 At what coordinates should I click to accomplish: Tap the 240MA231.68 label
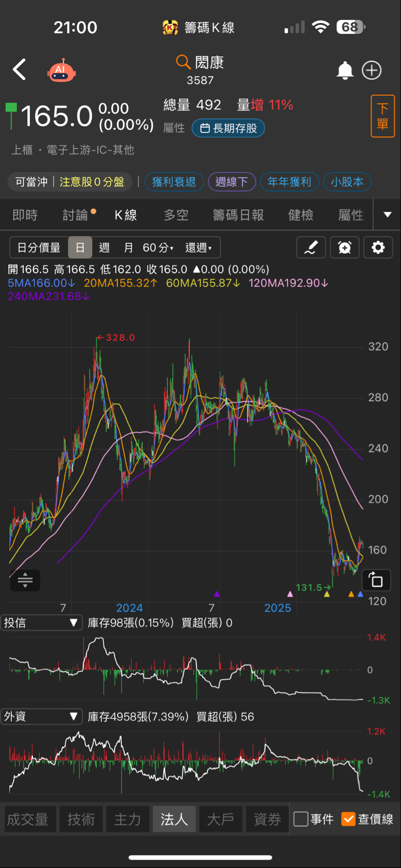click(49, 296)
